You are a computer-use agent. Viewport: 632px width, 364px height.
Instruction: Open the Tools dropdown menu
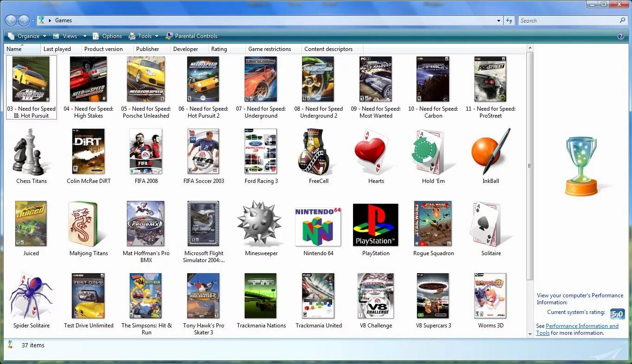coord(144,36)
